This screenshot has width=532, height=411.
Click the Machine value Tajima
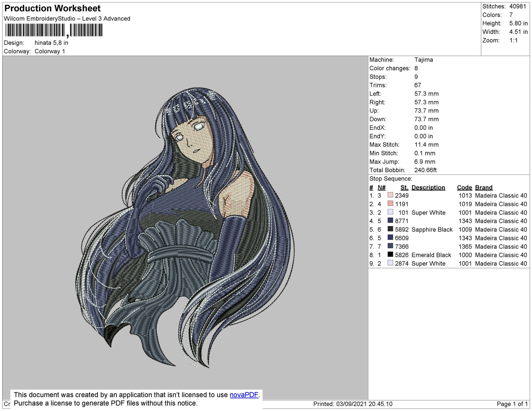coord(423,60)
